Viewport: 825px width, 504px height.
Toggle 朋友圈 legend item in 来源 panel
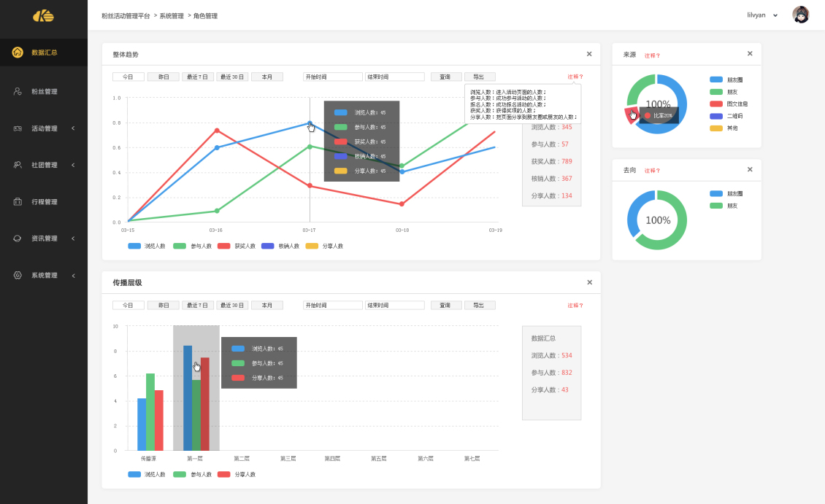tap(726, 80)
